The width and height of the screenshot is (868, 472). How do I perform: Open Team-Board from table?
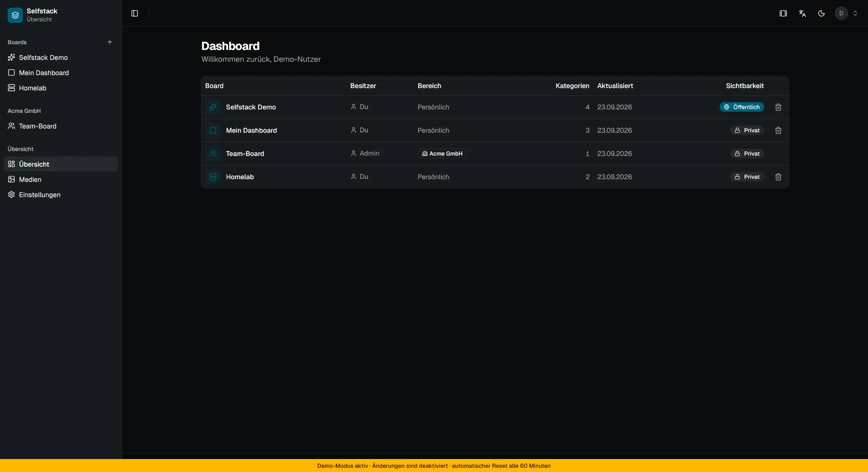pyautogui.click(x=245, y=154)
